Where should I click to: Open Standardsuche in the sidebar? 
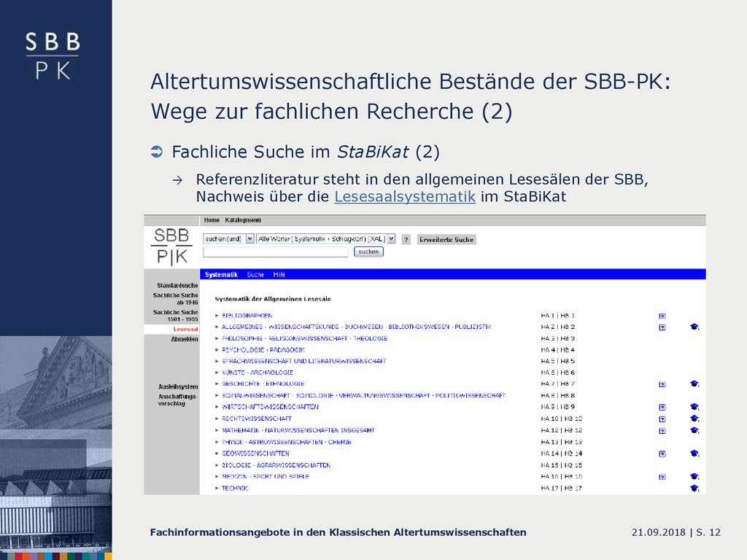pyautogui.click(x=177, y=286)
